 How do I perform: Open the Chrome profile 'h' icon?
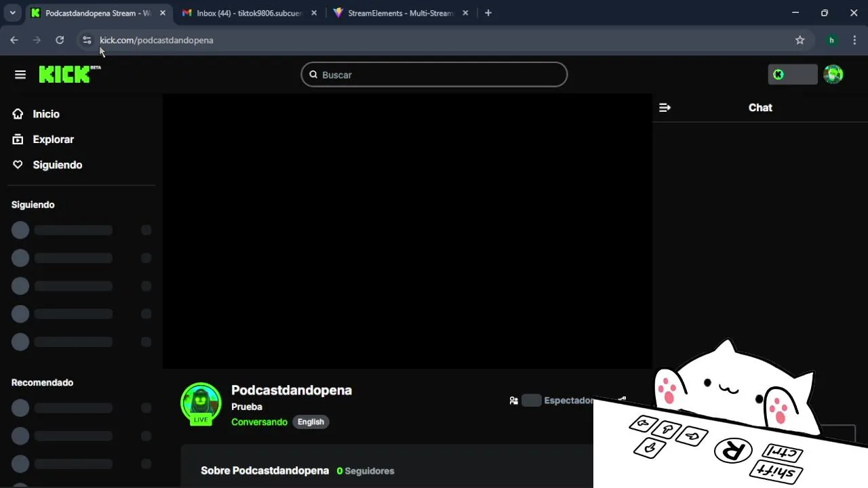click(x=831, y=40)
